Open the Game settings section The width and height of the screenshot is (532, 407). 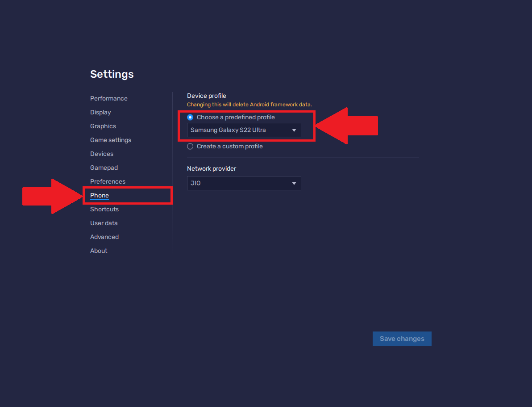click(110, 140)
